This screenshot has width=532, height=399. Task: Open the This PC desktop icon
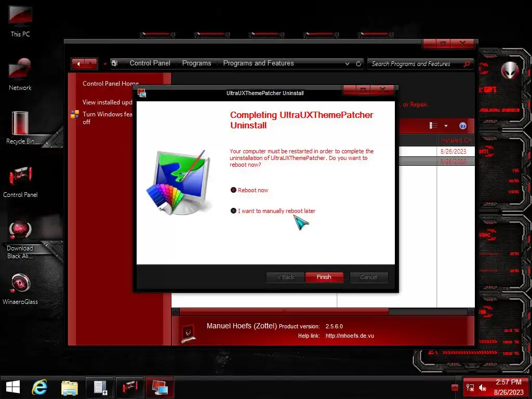tap(20, 21)
